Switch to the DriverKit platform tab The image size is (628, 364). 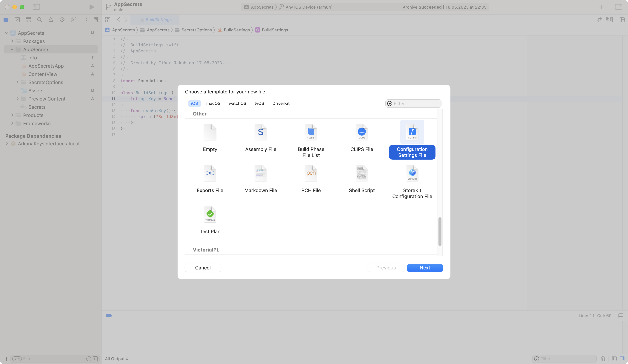(x=281, y=103)
